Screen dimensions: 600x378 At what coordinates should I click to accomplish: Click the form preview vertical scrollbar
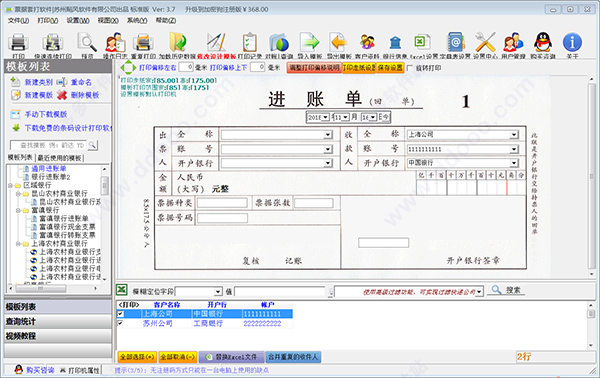(592, 175)
